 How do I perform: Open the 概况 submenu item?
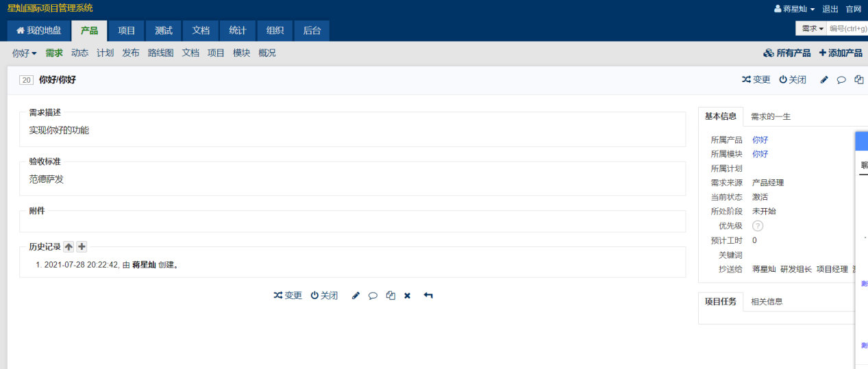(267, 53)
